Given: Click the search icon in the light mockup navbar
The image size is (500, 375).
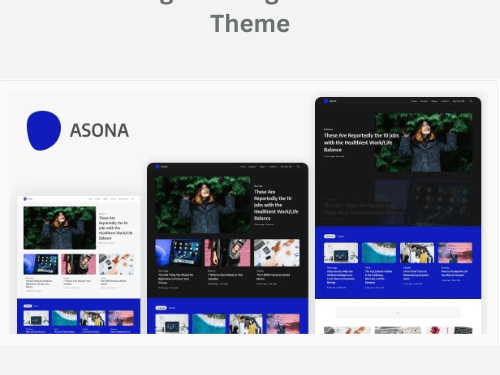Looking at the screenshot, I should [x=132, y=199].
